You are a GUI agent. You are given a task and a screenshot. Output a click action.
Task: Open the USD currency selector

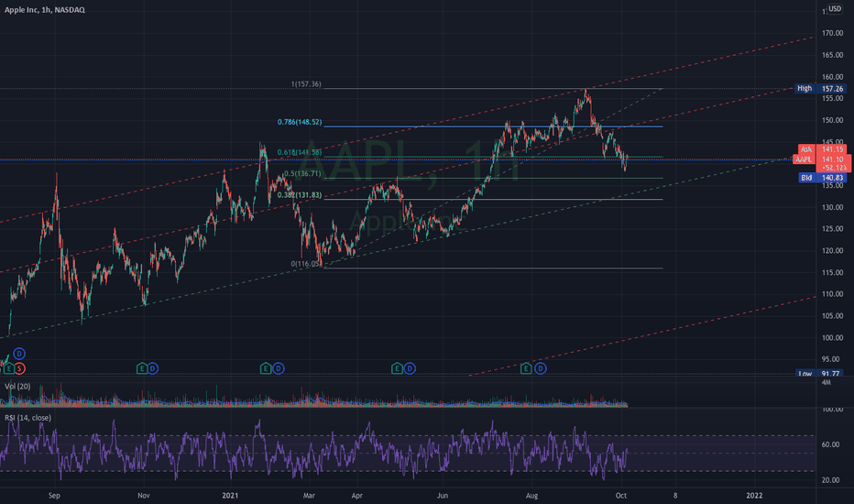[x=835, y=9]
